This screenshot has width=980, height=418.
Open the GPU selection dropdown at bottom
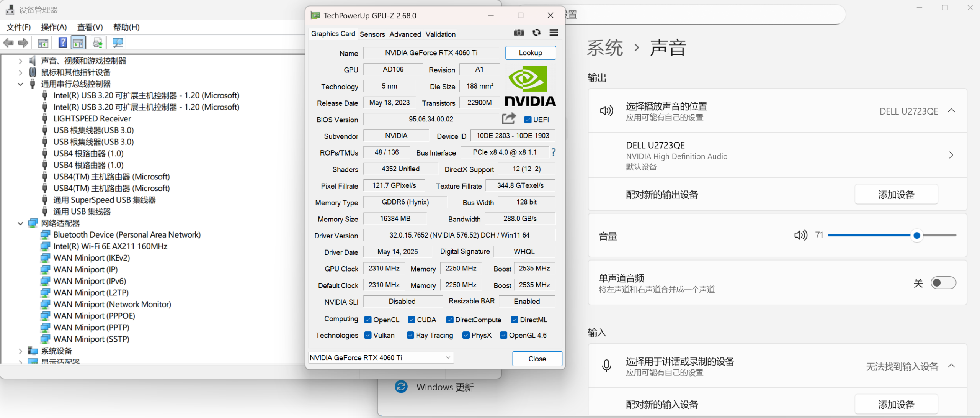coord(448,358)
